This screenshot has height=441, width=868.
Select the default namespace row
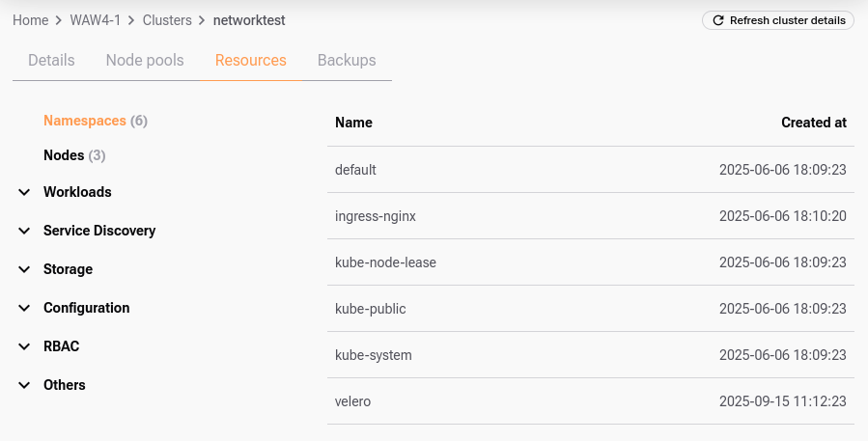coord(591,170)
